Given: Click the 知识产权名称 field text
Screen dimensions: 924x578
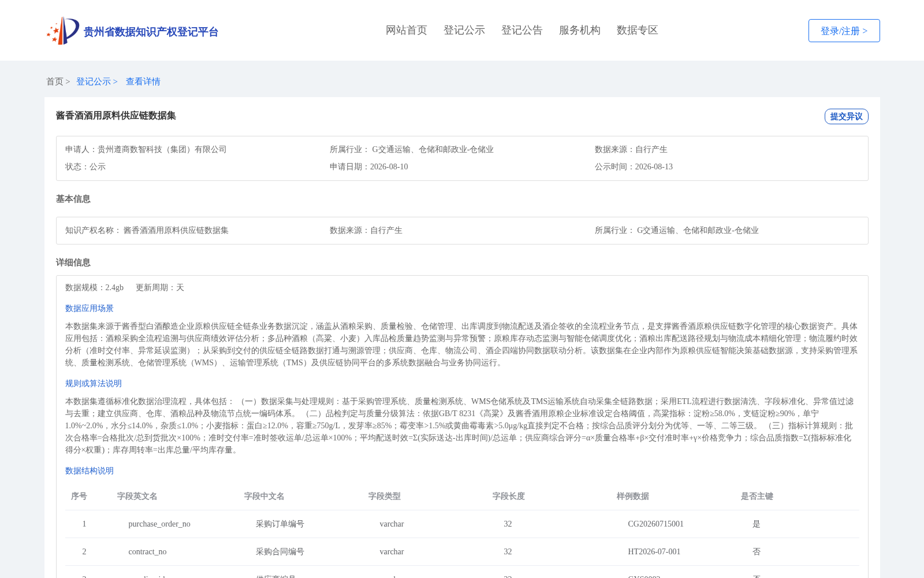Looking at the screenshot, I should pos(147,230).
